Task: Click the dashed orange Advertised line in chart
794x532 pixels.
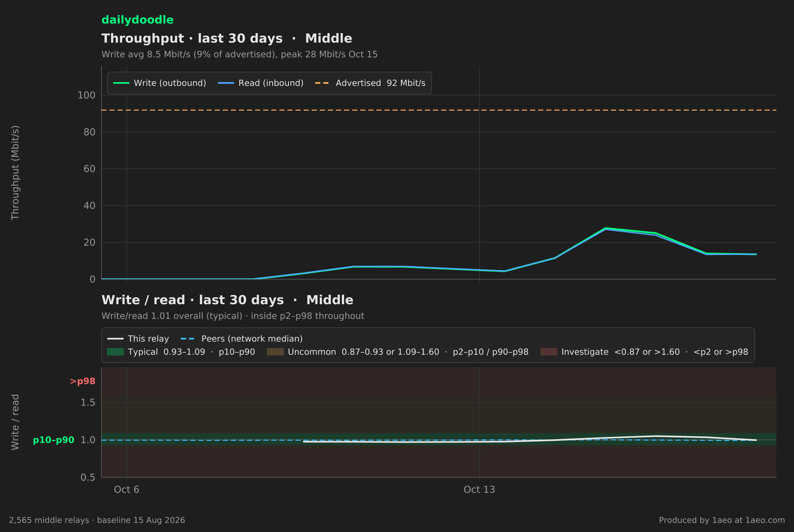Action: 439,110
